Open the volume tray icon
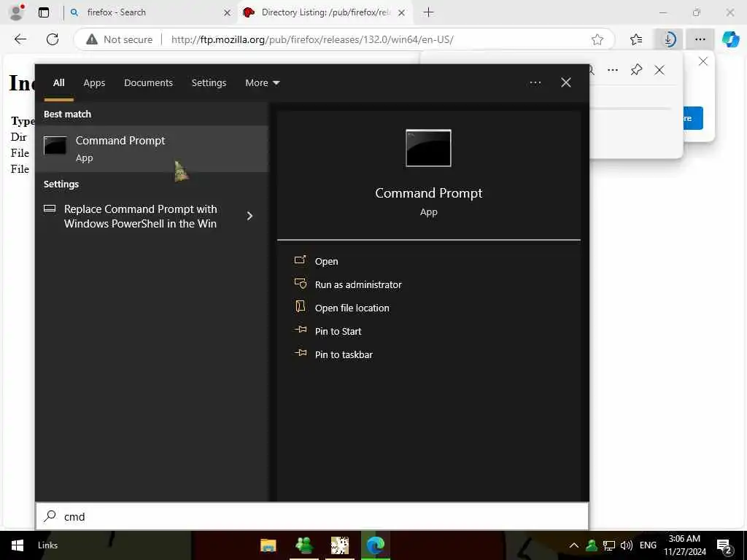747x560 pixels. point(627,545)
